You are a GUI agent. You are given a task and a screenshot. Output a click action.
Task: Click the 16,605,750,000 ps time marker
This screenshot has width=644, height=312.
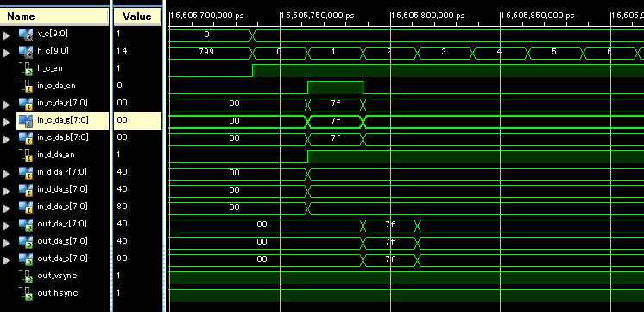317,16
